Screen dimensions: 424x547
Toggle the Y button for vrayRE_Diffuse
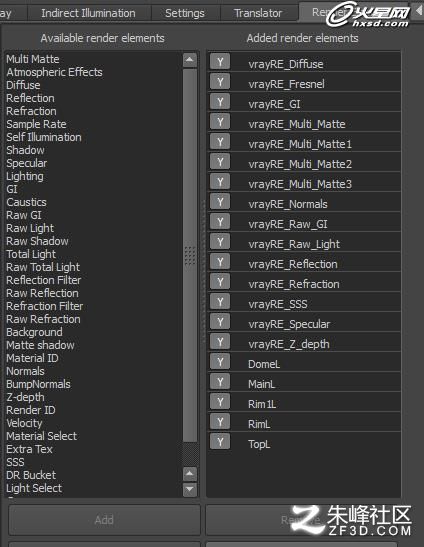(x=220, y=62)
